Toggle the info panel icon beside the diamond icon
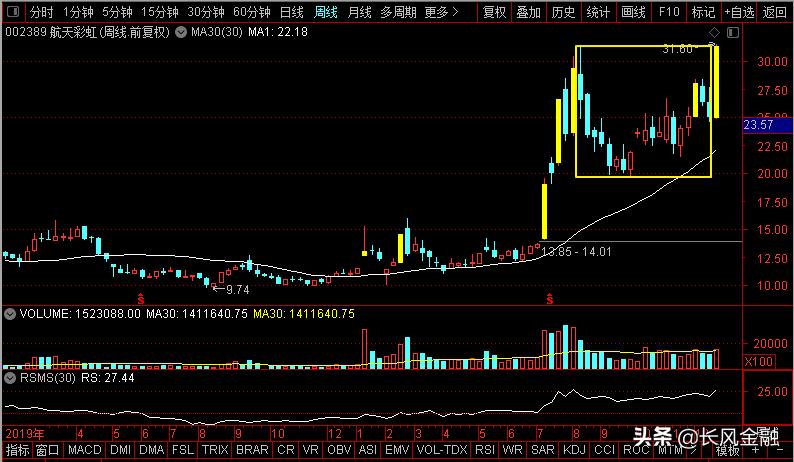The width and height of the screenshot is (794, 462). [733, 33]
